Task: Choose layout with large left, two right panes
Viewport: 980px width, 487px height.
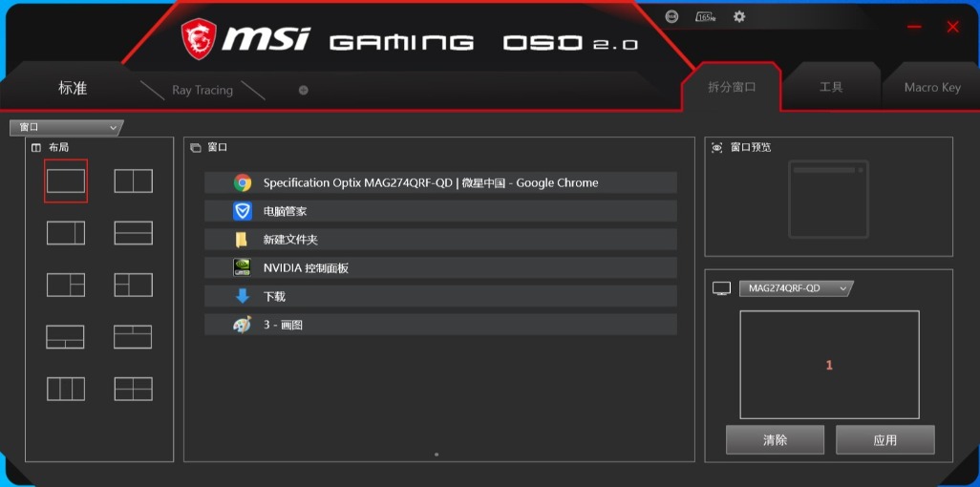Action: pyautogui.click(x=66, y=285)
